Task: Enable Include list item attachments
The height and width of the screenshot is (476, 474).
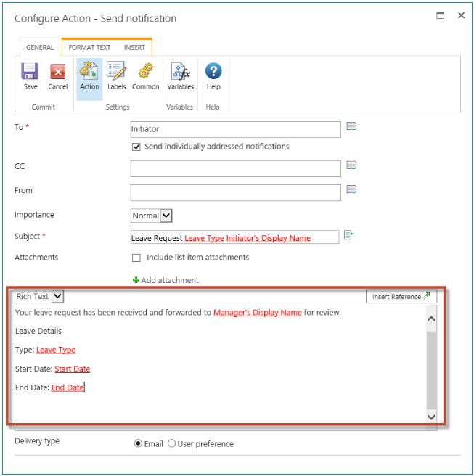Action: (136, 258)
